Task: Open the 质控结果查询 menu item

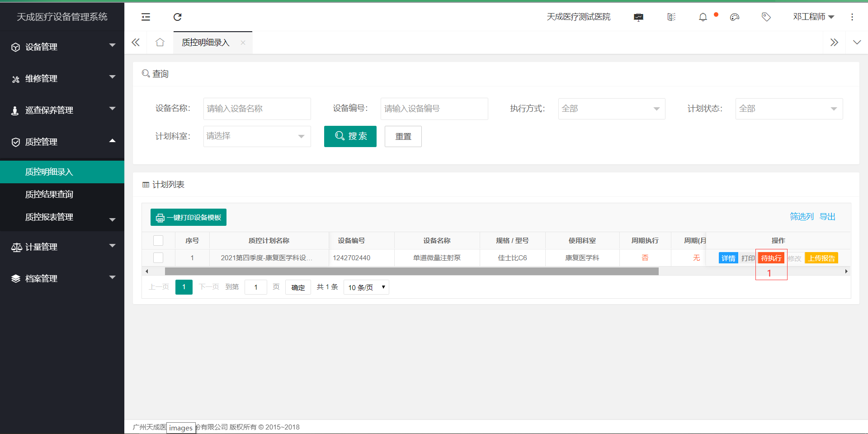Action: pos(62,195)
